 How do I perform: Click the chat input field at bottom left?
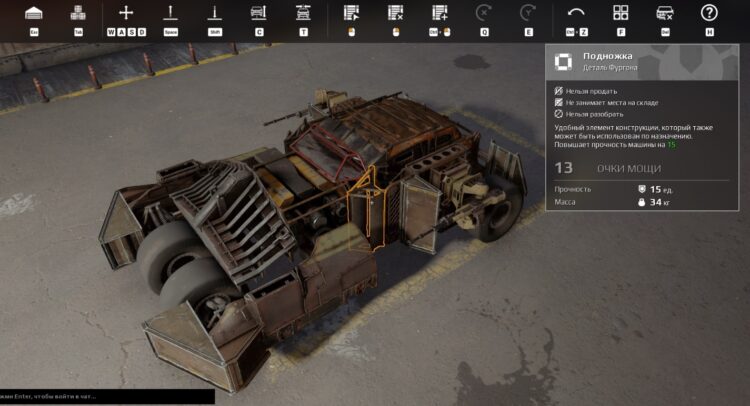click(x=106, y=397)
